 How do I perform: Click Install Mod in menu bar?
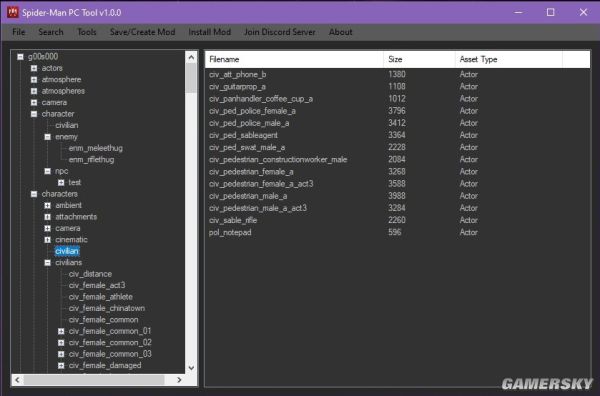coord(209,32)
